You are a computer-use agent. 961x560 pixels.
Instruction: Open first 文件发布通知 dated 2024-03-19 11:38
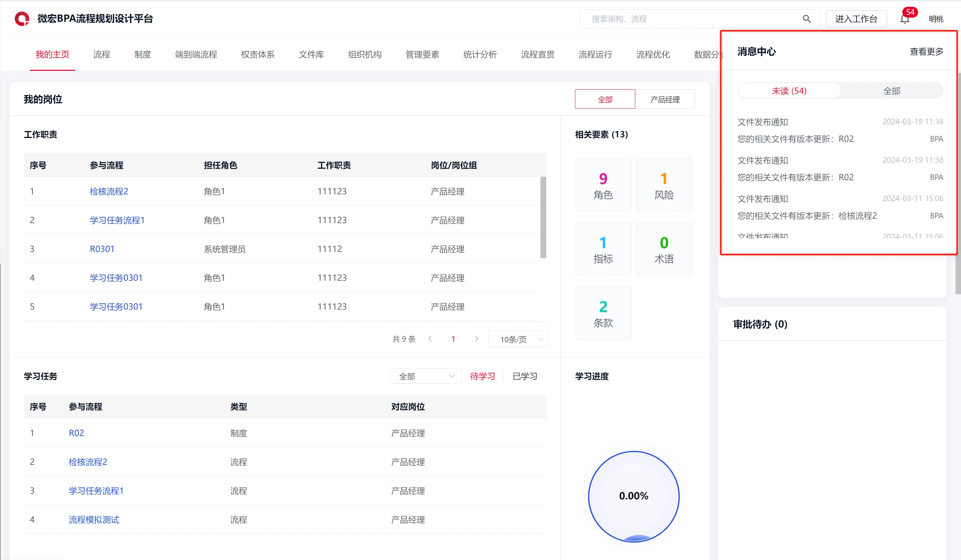tap(840, 130)
